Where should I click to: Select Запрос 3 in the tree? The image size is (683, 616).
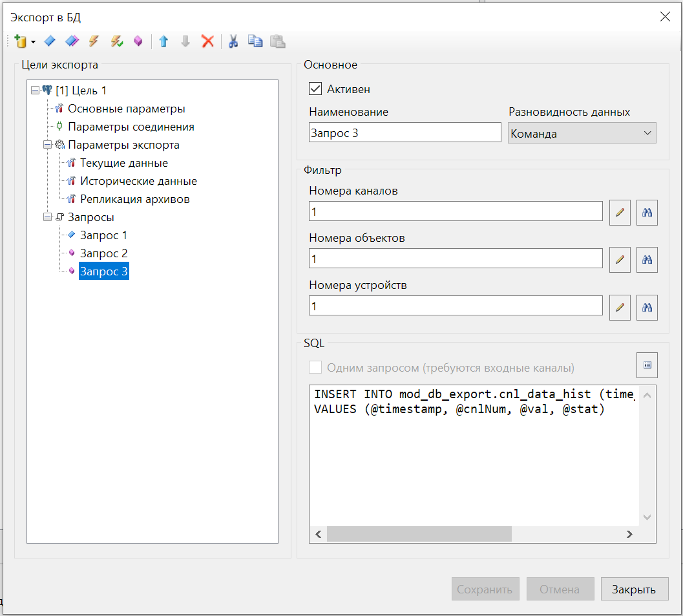coord(103,271)
